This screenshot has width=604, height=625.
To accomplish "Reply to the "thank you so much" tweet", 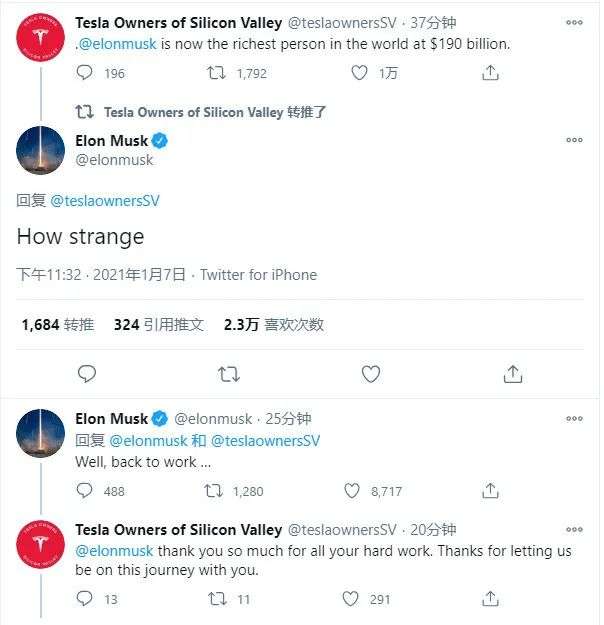I will pyautogui.click(x=85, y=599).
